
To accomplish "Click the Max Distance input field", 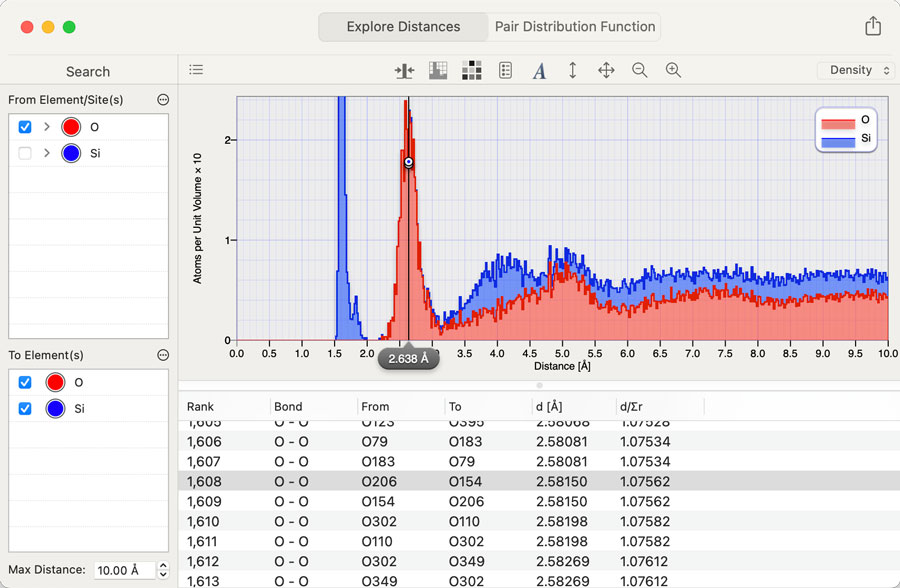I will tap(124, 570).
